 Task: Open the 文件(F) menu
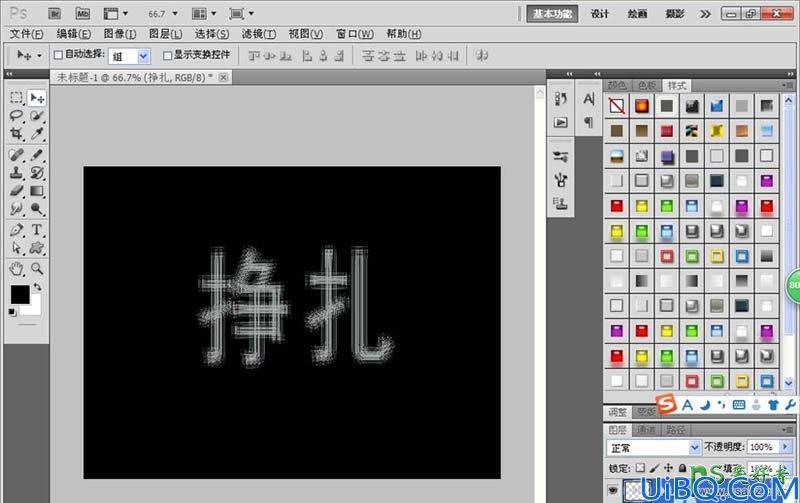27,34
